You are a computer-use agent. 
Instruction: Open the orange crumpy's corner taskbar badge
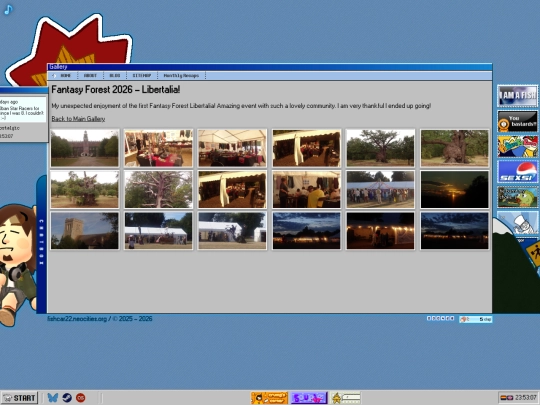pos(269,398)
